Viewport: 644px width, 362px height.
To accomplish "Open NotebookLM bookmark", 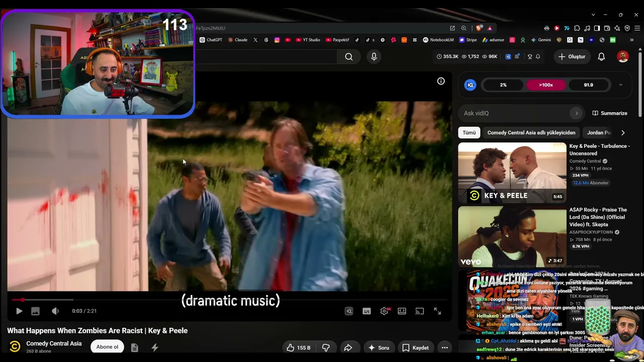I will coord(438,40).
